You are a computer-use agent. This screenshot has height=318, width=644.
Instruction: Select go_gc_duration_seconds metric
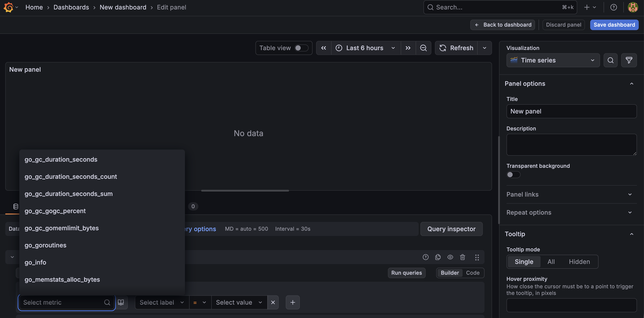tap(102, 159)
